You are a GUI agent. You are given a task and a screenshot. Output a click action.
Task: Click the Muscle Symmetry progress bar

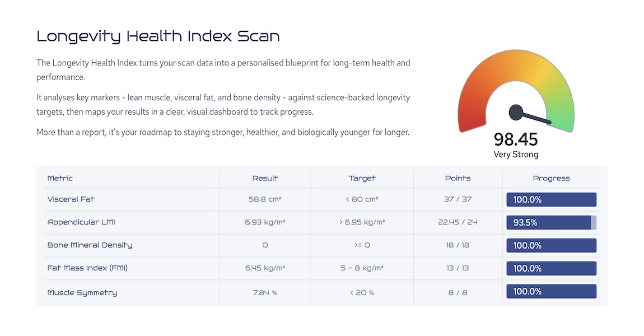click(x=551, y=292)
